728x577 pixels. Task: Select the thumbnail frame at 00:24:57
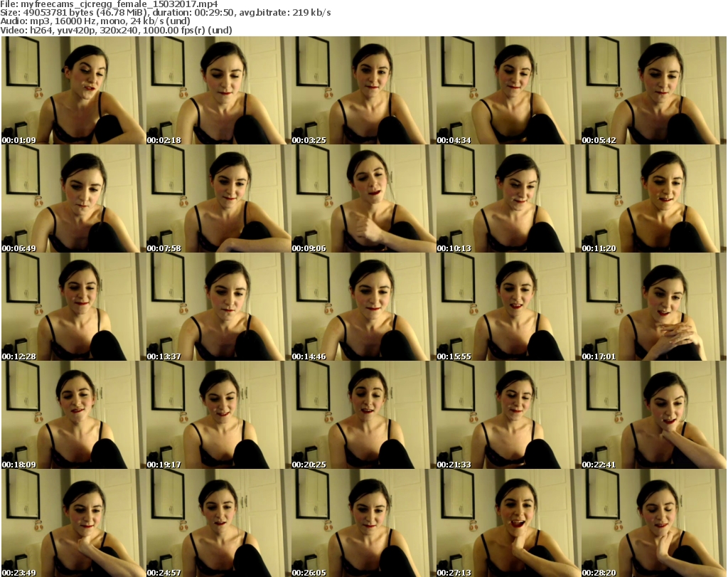(x=219, y=523)
